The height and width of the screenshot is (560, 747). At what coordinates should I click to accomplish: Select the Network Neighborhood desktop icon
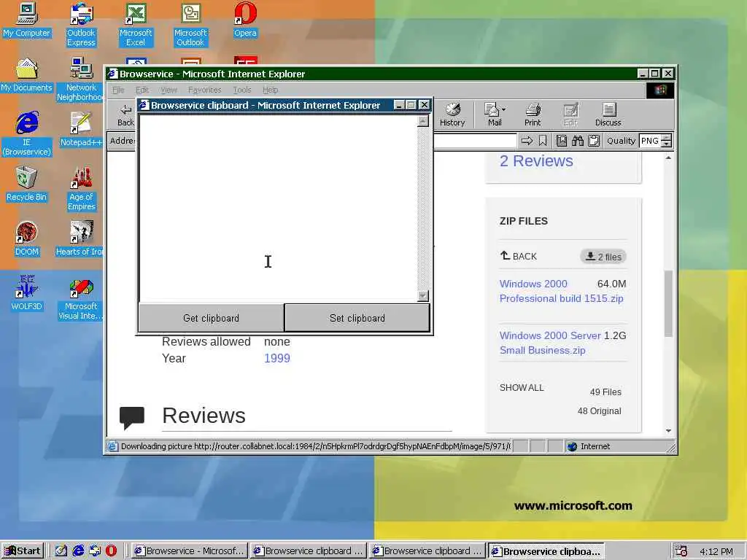81,79
